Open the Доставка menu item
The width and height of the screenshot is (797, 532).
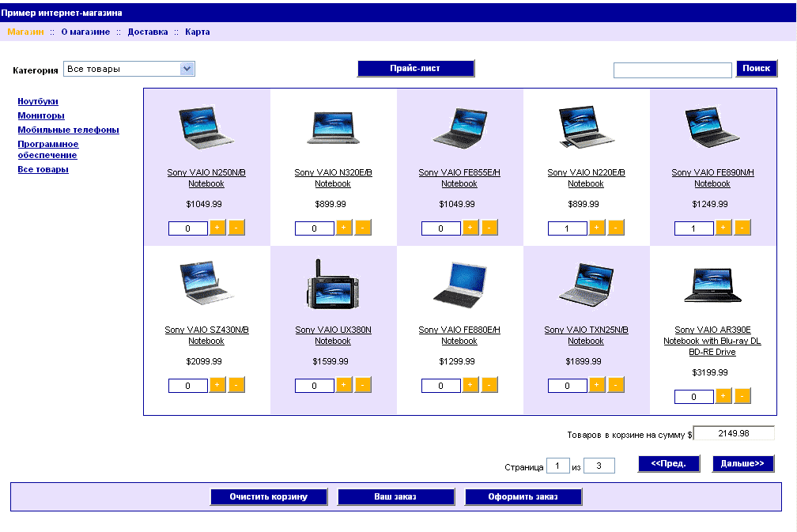click(x=148, y=32)
